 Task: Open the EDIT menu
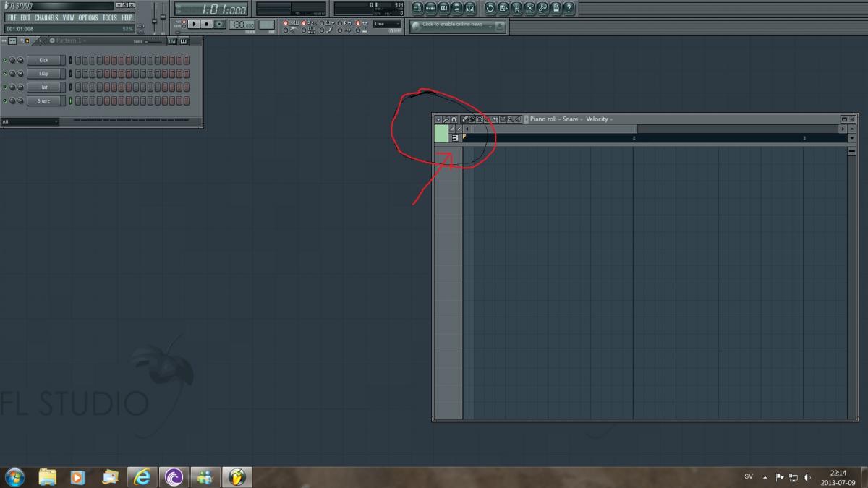(25, 17)
